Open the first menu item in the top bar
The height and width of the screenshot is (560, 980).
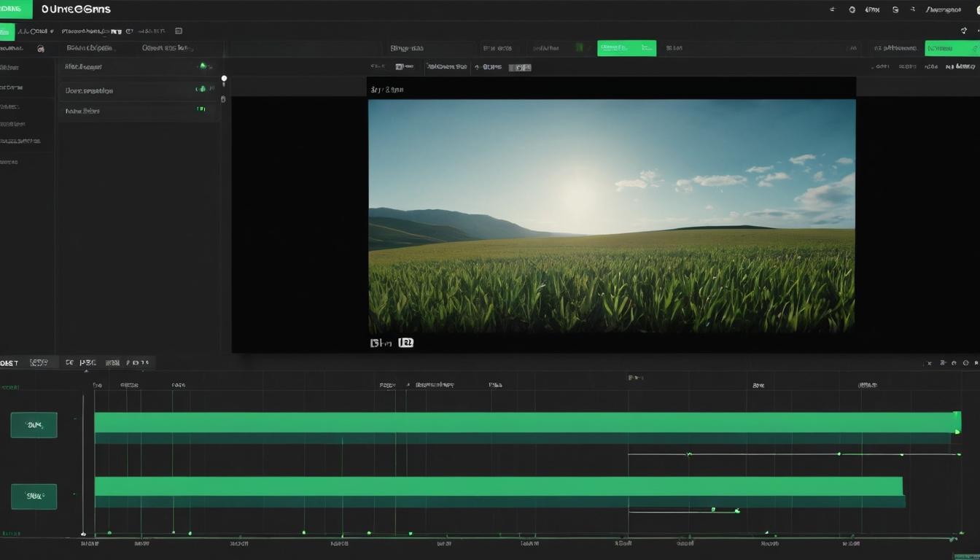[36, 31]
